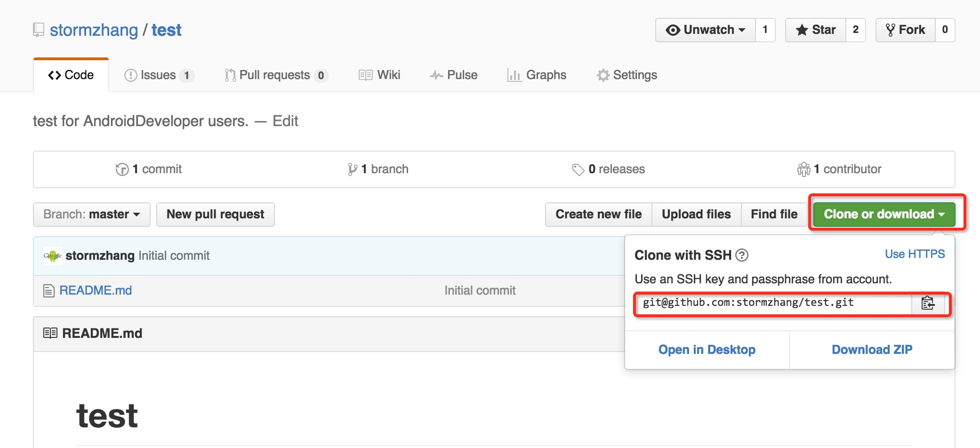
Task: Open the Clone or download dropdown
Action: coord(884,214)
